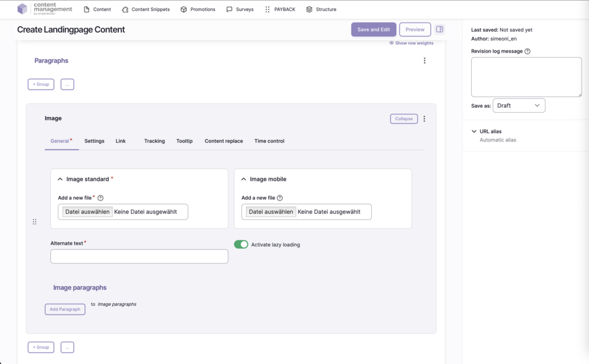Click the content management logo

click(x=45, y=9)
